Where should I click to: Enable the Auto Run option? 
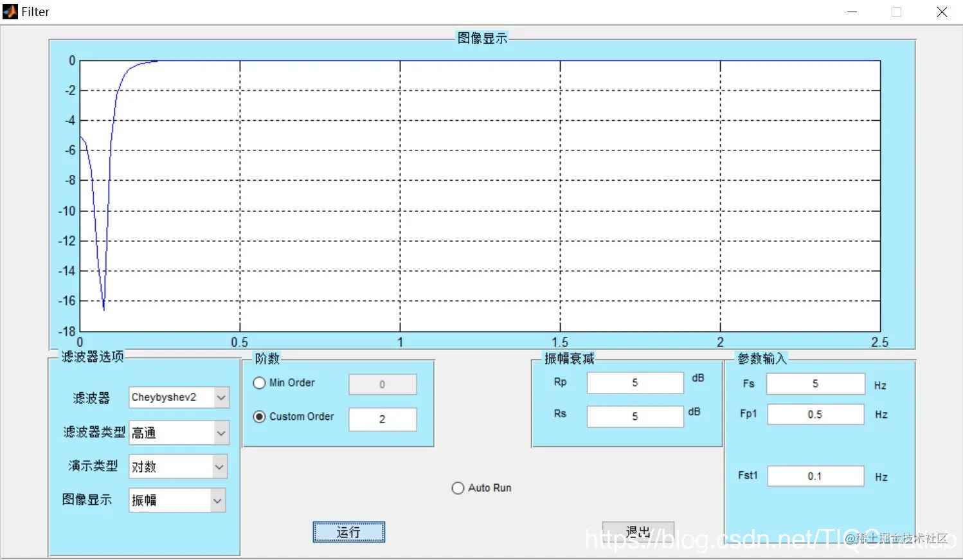[x=458, y=487]
